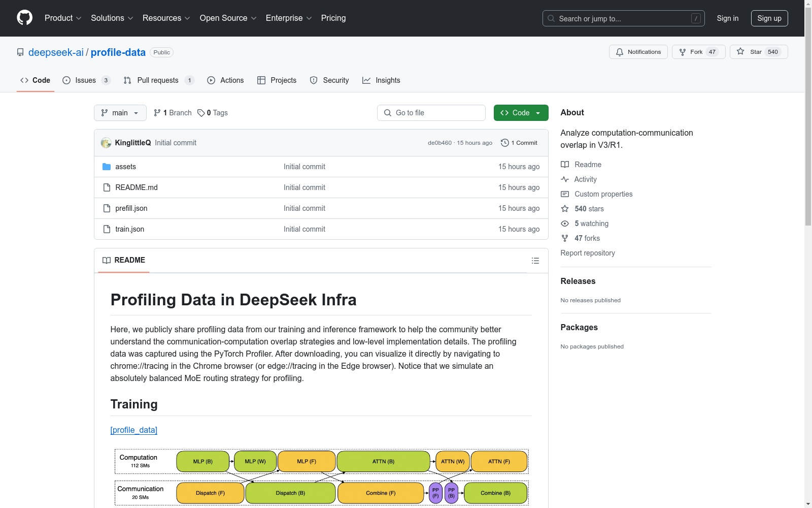Click the fork icon beside 47 forks
This screenshot has height=508, width=812.
[x=565, y=238]
